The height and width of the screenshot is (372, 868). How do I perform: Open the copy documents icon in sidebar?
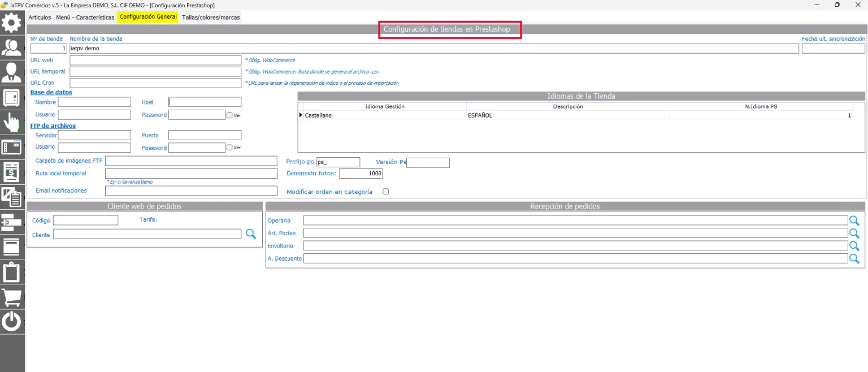(x=12, y=196)
